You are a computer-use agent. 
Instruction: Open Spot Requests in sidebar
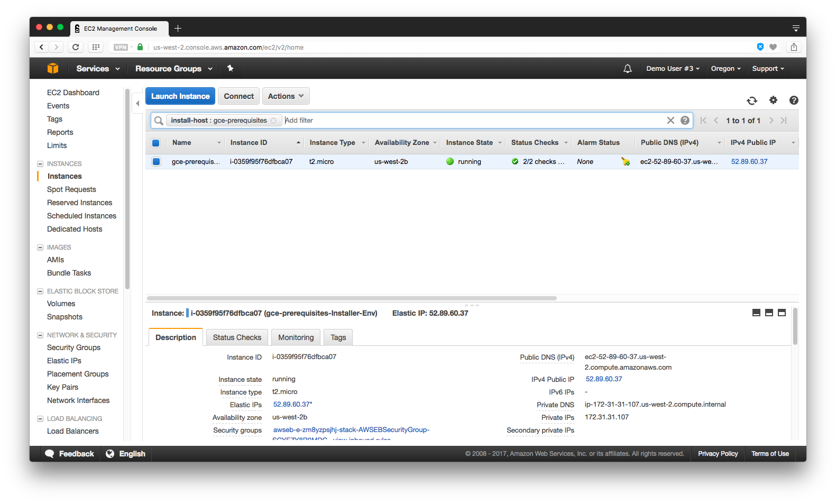[x=71, y=189]
